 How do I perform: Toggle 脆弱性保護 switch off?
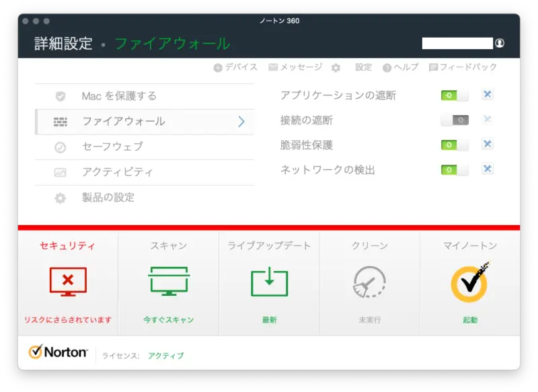[x=455, y=145]
